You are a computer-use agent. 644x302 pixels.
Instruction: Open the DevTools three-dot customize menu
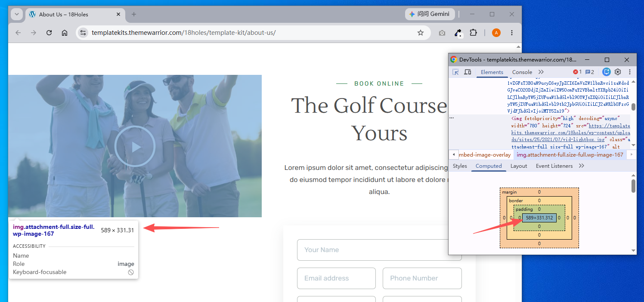[x=629, y=72]
